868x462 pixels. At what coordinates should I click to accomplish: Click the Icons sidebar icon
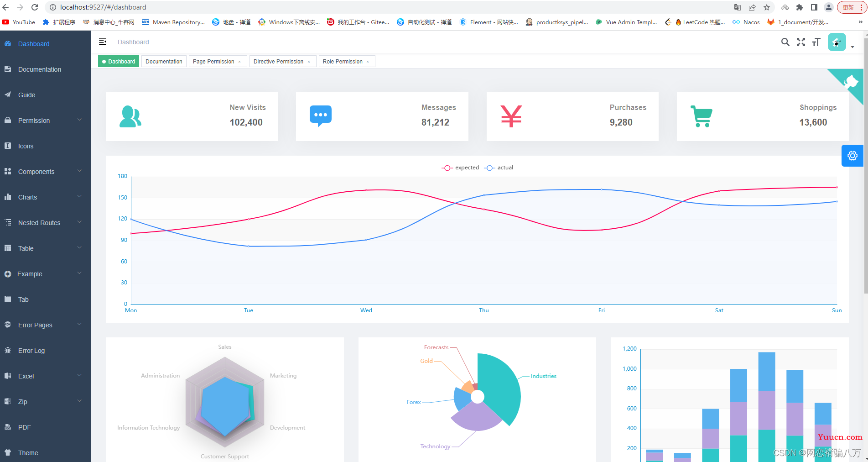tap(8, 146)
